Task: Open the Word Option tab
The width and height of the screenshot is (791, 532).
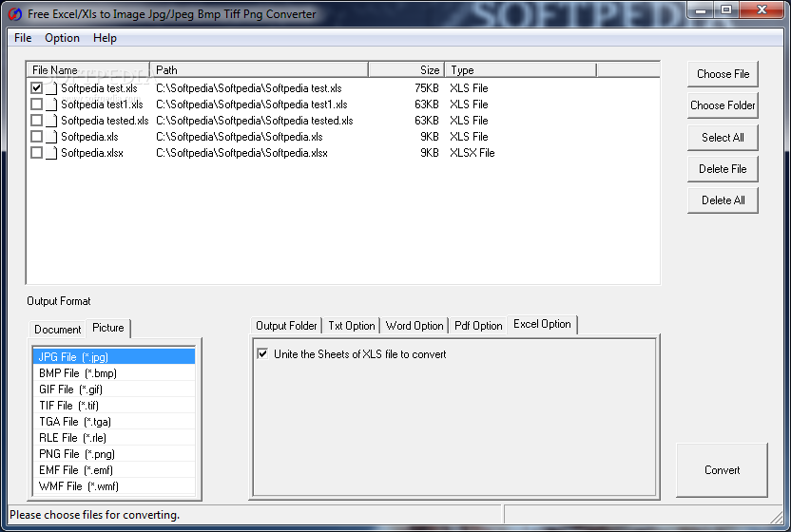Action: [x=415, y=326]
